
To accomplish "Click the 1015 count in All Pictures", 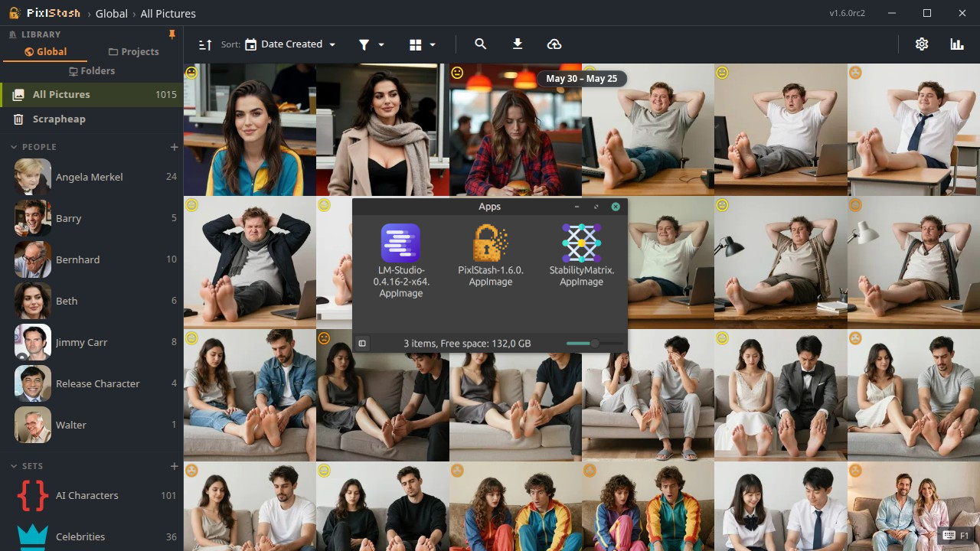I will (165, 95).
